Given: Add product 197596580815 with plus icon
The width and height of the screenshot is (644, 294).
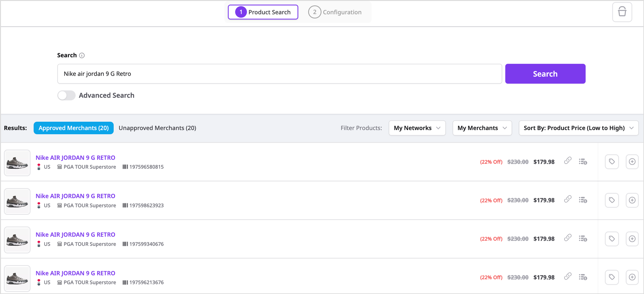Looking at the screenshot, I should 632,162.
